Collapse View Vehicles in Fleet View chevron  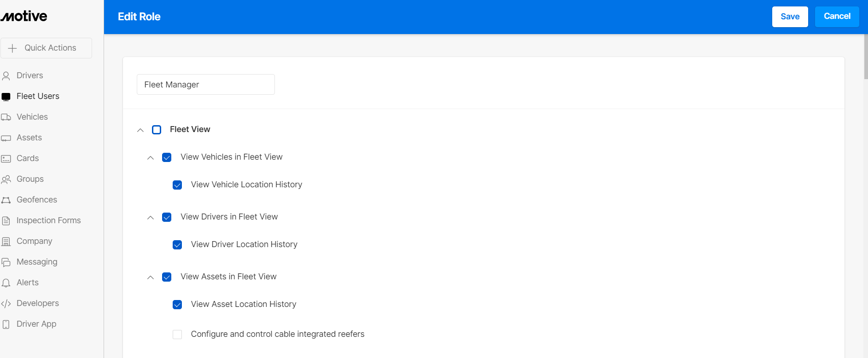tap(151, 158)
